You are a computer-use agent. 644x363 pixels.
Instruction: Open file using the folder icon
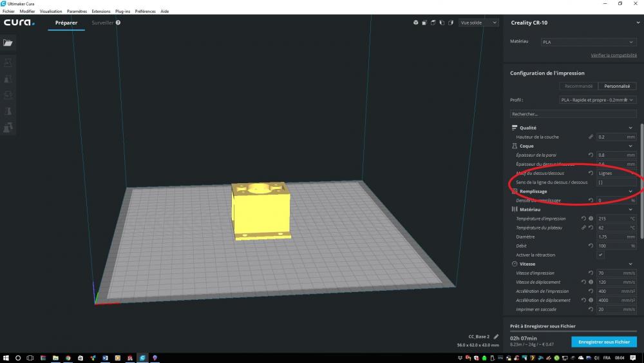[x=8, y=43]
